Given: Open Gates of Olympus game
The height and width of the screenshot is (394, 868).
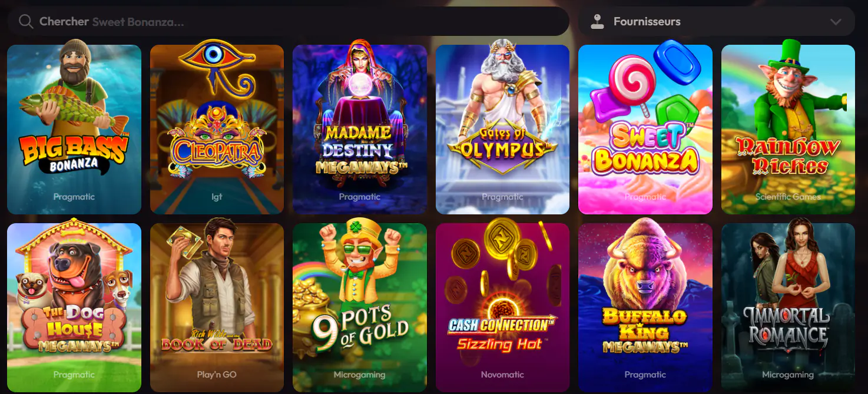Looking at the screenshot, I should (x=502, y=130).
